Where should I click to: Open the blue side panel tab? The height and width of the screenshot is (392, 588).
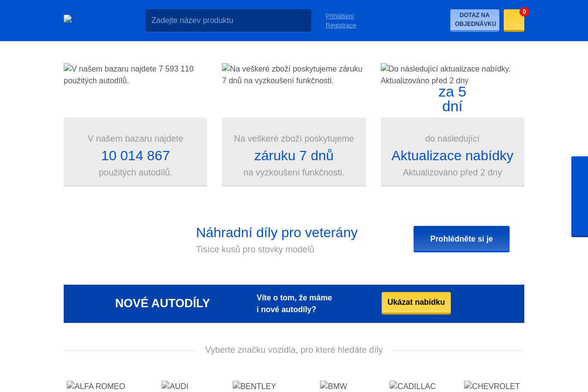pos(581,196)
